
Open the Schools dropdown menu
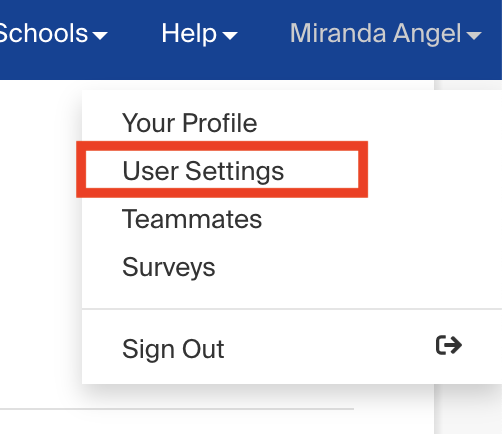tap(53, 33)
